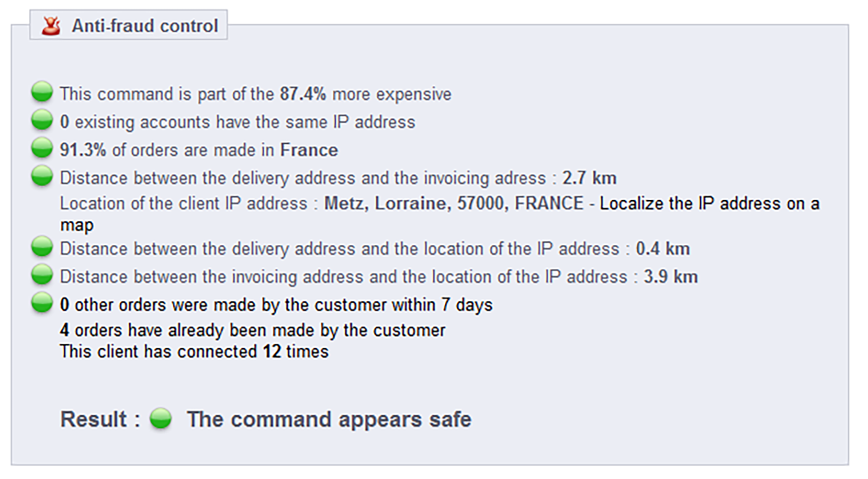The height and width of the screenshot is (479, 868).
Task: Click green dot beside 3.9 km distance line
Action: [x=42, y=274]
